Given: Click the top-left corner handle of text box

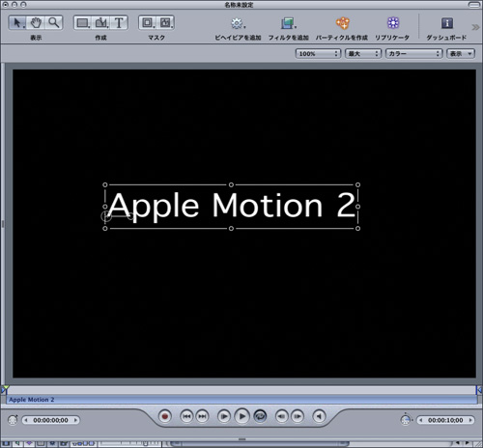Looking at the screenshot, I should tap(105, 184).
